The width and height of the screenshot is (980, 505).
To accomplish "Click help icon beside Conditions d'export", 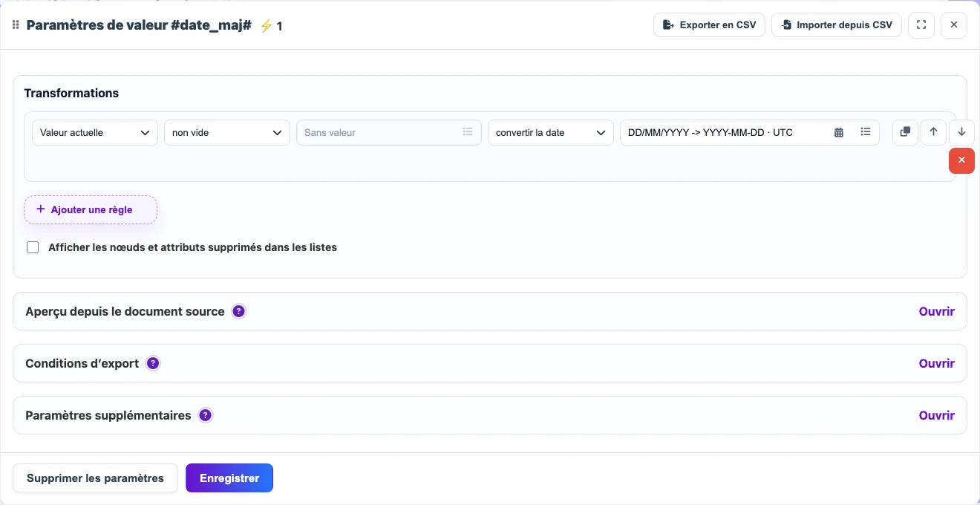I will 153,363.
